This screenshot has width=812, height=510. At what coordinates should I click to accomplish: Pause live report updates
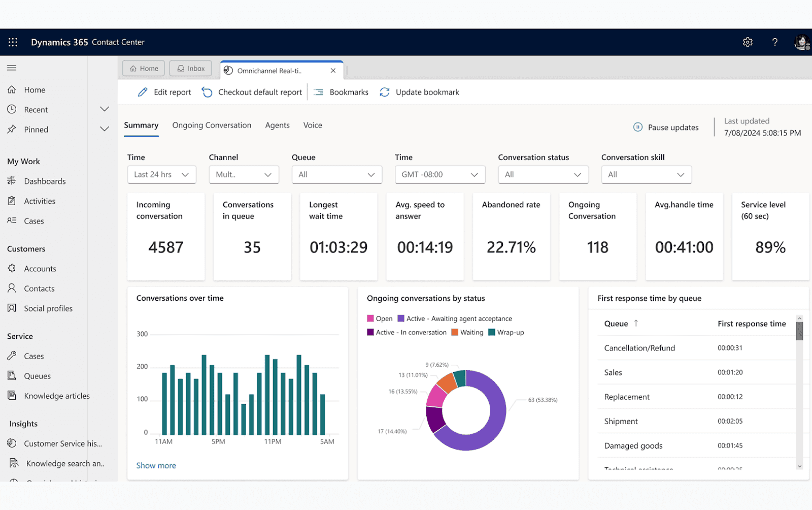pyautogui.click(x=666, y=127)
